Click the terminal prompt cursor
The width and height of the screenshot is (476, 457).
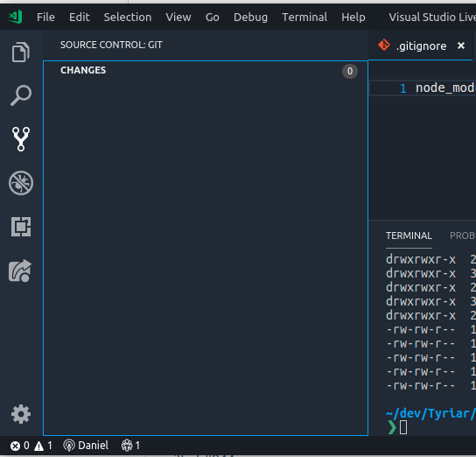point(403,427)
